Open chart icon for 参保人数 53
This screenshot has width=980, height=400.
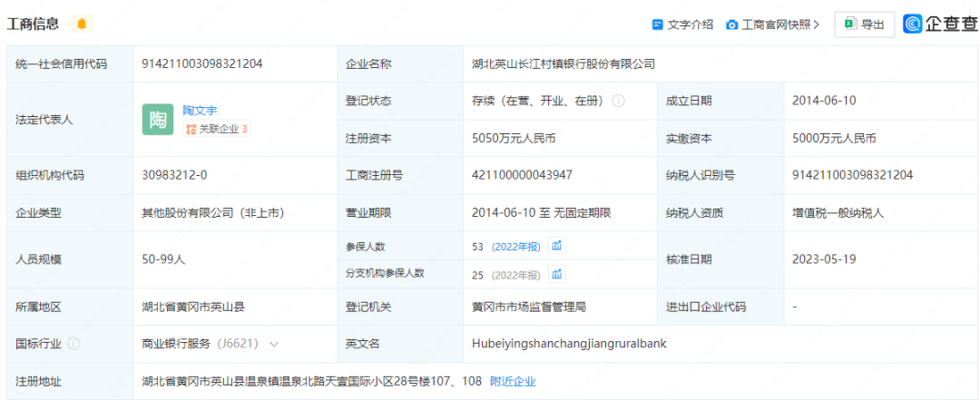557,246
